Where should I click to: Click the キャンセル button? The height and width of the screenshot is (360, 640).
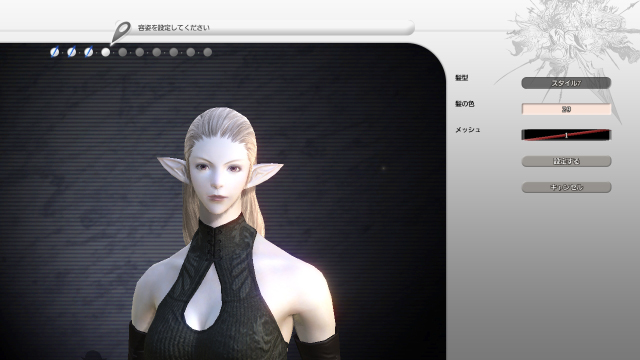tap(566, 187)
